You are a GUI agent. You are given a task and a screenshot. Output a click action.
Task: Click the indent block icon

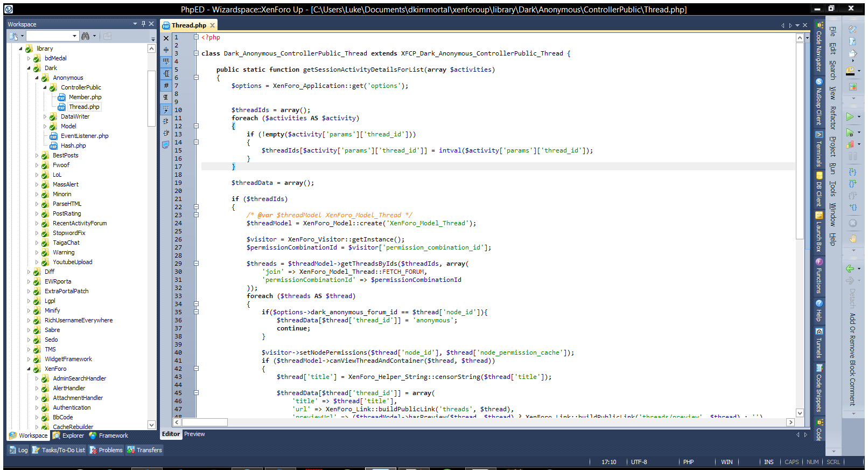click(166, 121)
